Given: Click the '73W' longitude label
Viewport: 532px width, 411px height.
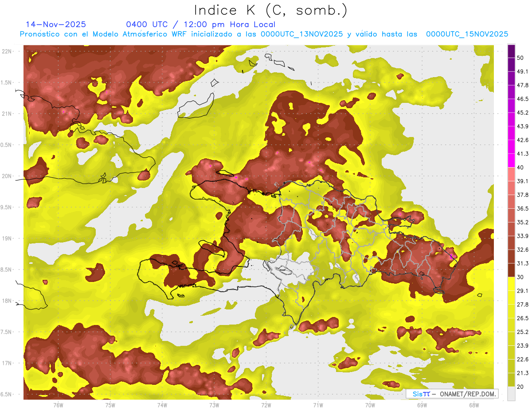Looking at the screenshot, I should click(214, 405).
